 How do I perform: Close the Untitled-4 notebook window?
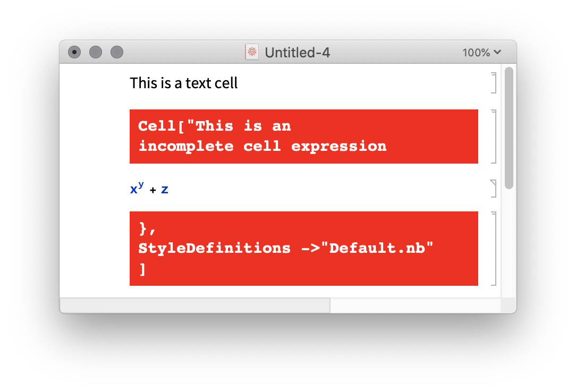pyautogui.click(x=74, y=52)
